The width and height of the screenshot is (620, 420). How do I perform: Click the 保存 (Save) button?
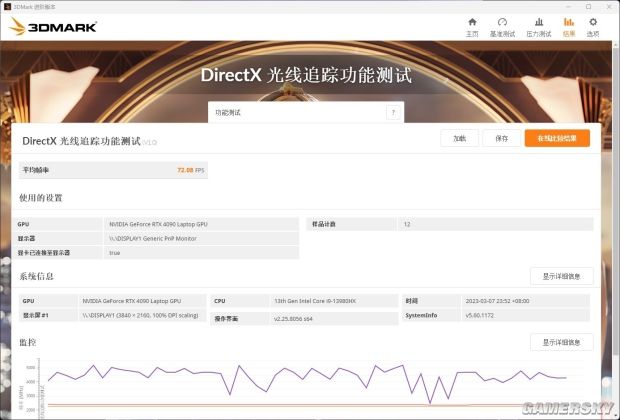pyautogui.click(x=501, y=138)
